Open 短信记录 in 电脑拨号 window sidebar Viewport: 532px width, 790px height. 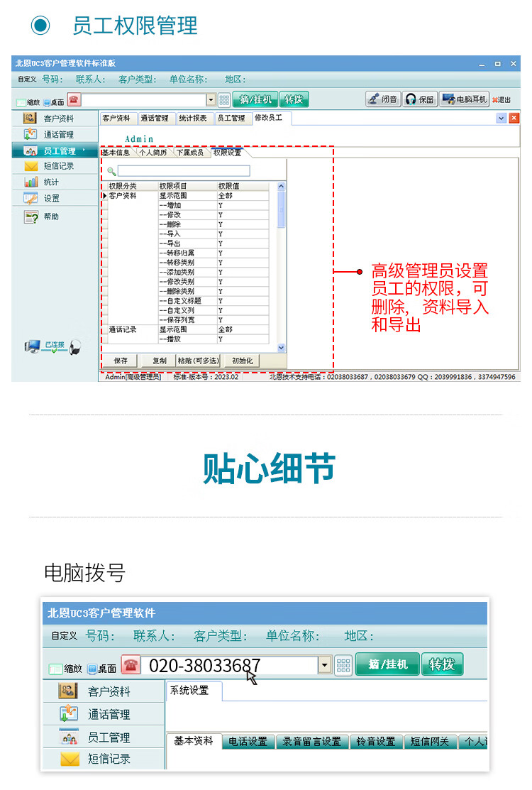(x=104, y=758)
